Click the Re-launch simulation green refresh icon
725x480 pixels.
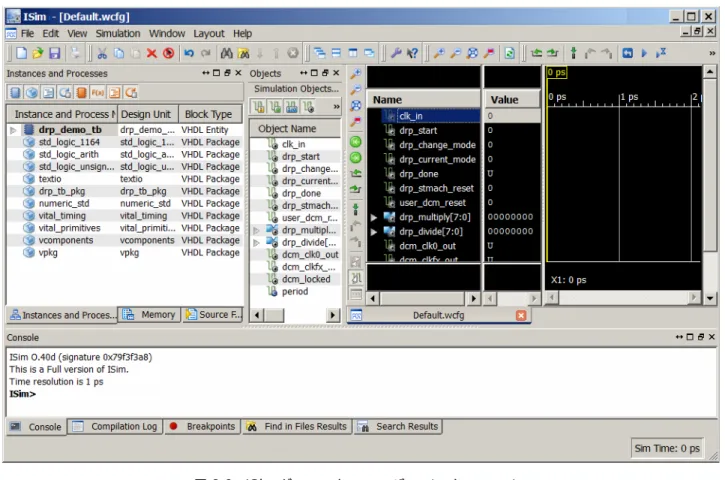pyautogui.click(x=510, y=53)
